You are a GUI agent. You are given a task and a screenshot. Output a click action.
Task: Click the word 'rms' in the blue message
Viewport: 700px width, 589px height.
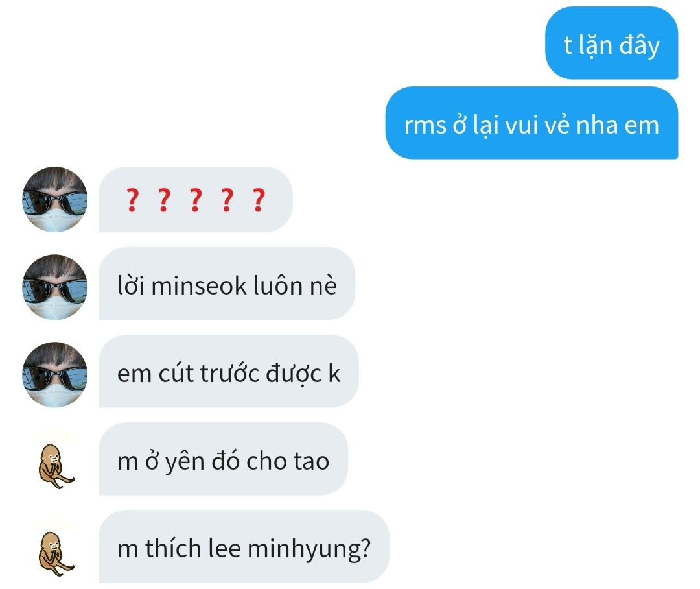point(425,126)
